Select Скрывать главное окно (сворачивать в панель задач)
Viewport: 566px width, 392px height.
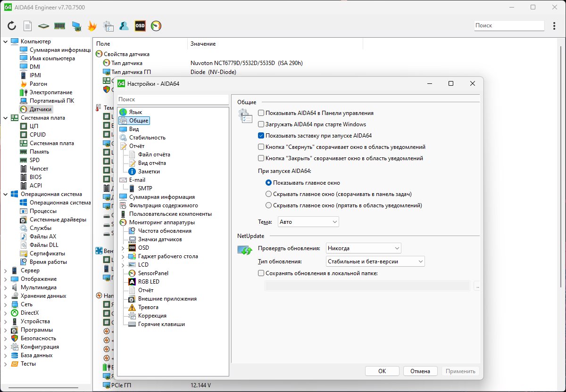[269, 194]
